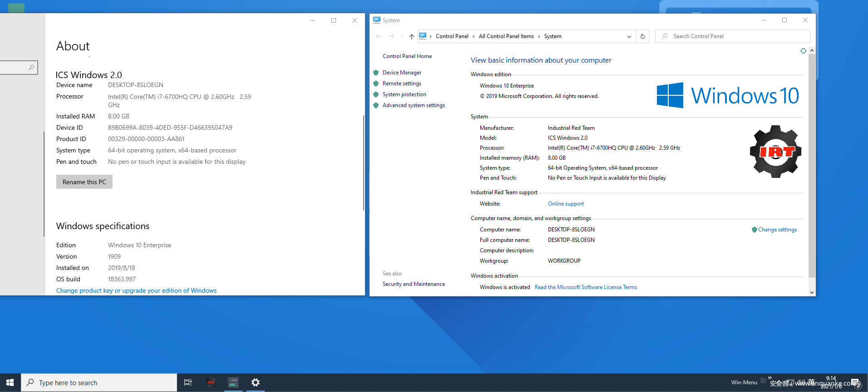The image size is (868, 392).
Task: Expand the address bar history dropdown
Action: [629, 36]
